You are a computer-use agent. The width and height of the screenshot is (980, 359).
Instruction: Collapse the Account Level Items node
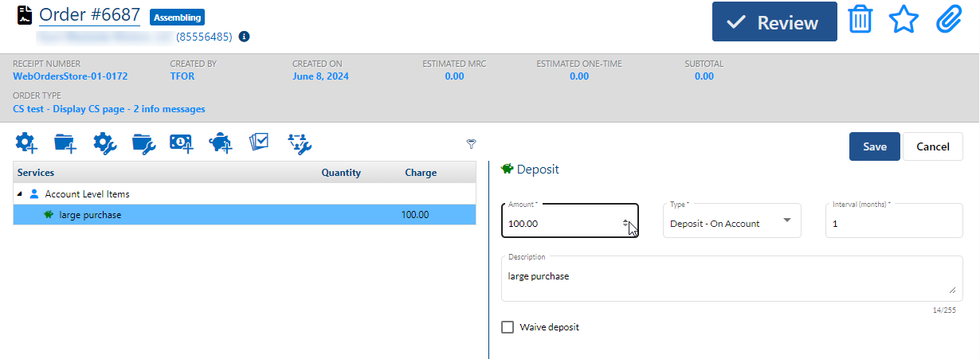[x=20, y=194]
